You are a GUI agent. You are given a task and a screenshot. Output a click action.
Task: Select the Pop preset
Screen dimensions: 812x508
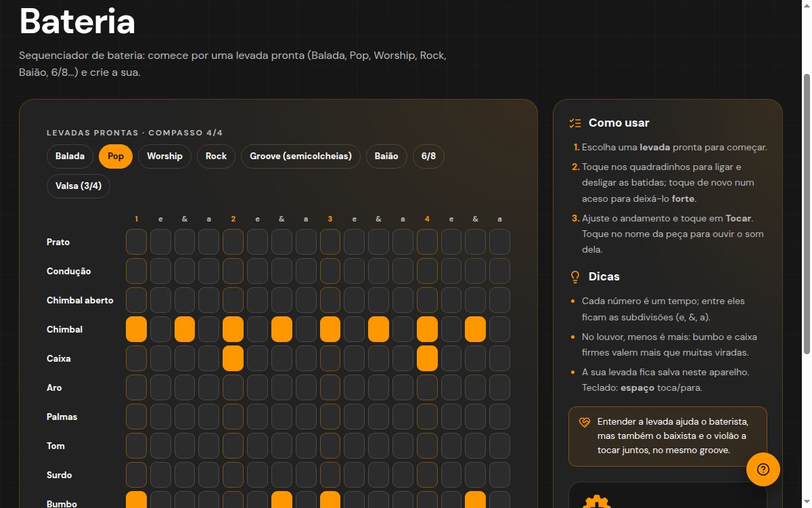(x=116, y=156)
